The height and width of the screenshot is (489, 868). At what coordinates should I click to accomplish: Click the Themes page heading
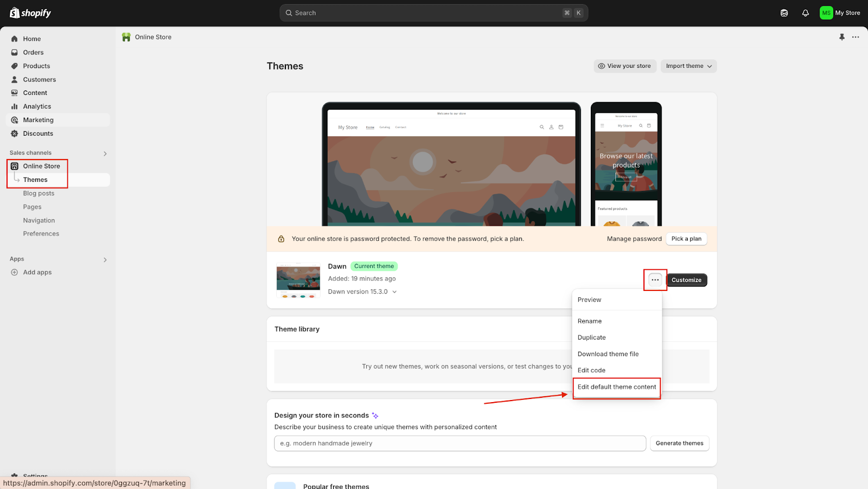click(x=285, y=66)
